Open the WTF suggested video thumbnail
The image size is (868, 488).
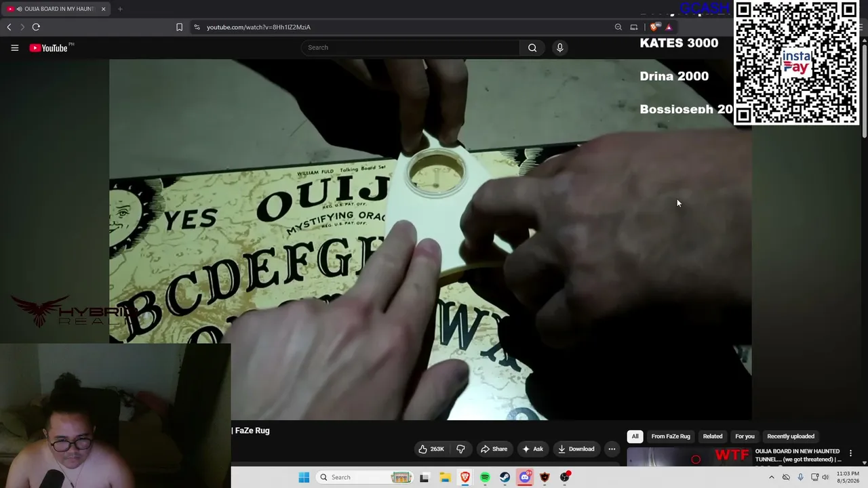[x=688, y=457]
